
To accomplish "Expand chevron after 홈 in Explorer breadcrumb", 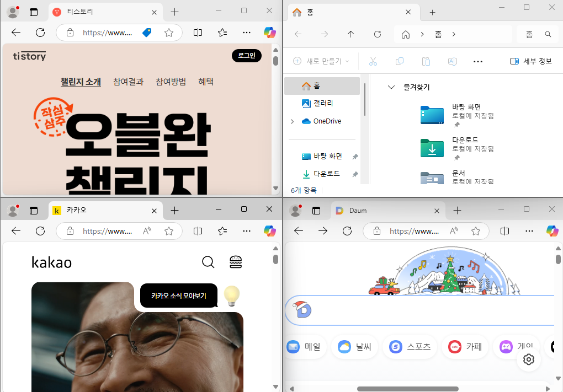I will [454, 34].
